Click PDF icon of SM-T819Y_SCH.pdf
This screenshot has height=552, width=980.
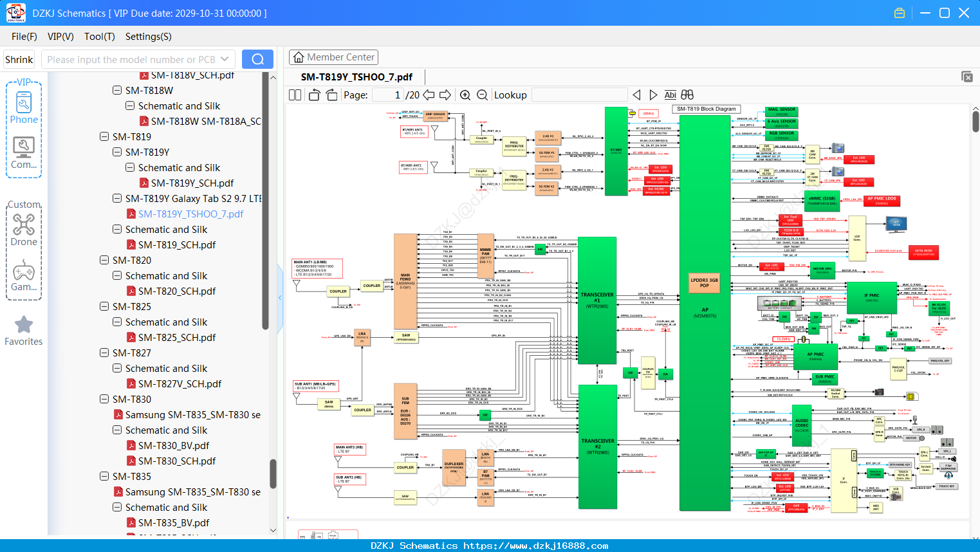pos(144,183)
